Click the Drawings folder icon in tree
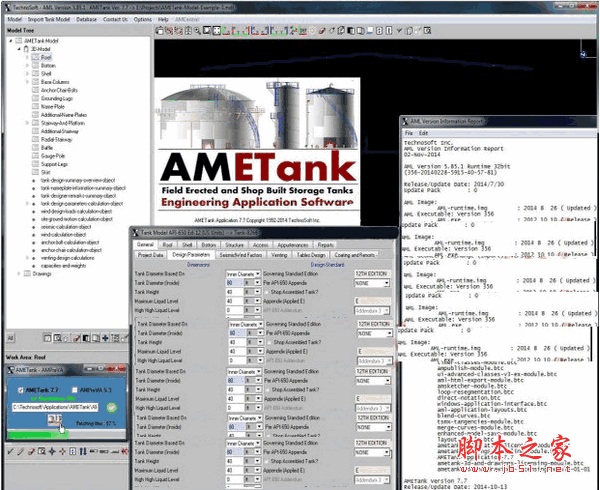The height and width of the screenshot is (490, 600). 27,274
